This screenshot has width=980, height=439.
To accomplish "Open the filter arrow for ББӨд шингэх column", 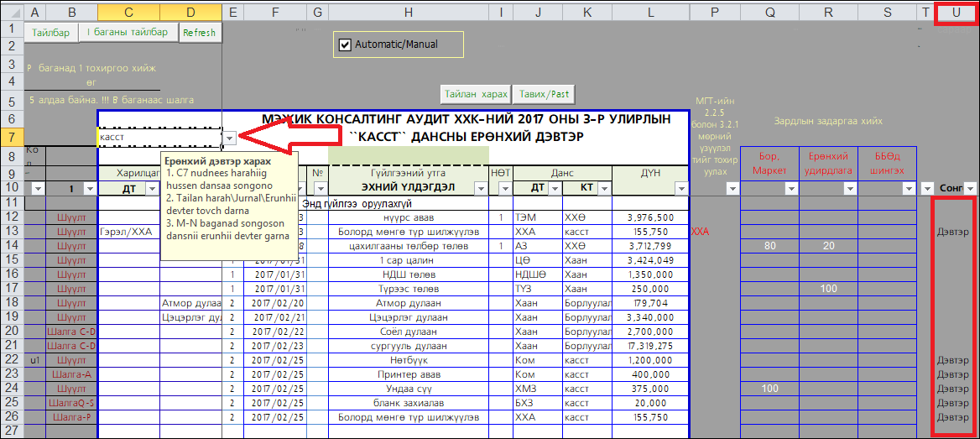I will [x=908, y=189].
